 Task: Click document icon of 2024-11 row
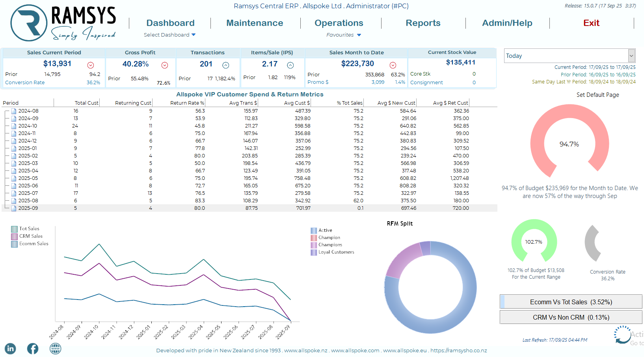[x=14, y=133]
